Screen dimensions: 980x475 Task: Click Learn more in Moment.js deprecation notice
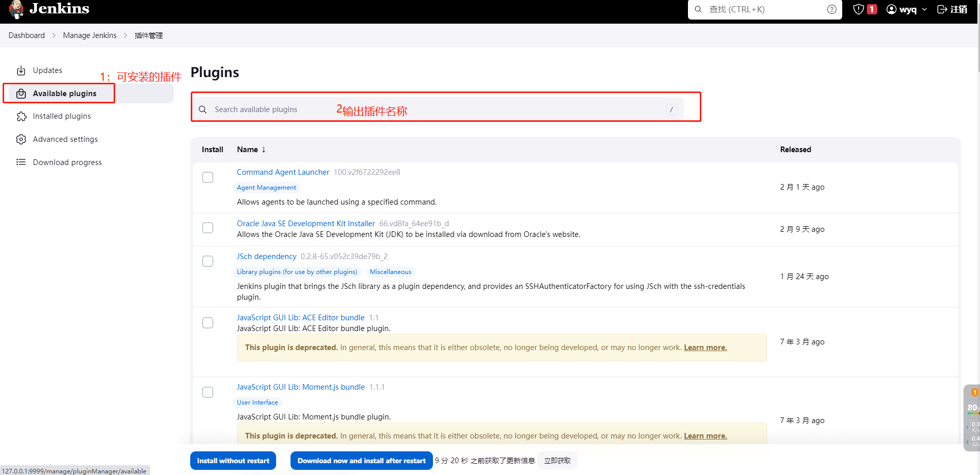click(x=705, y=436)
